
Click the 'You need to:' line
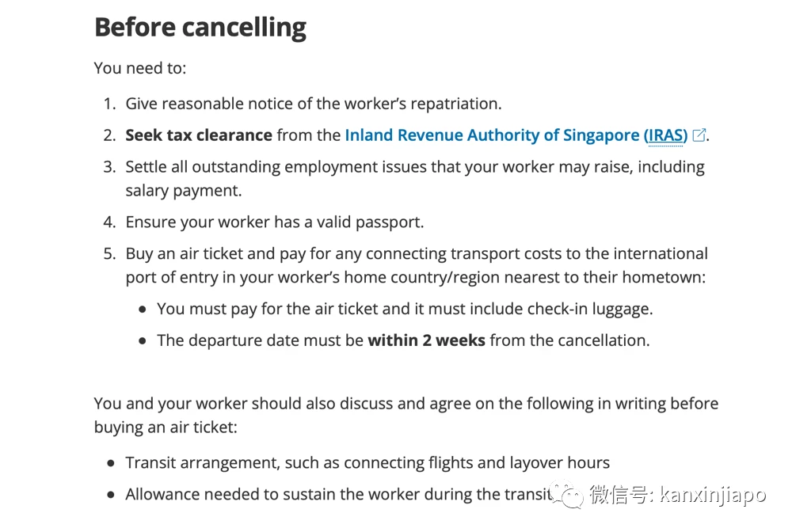140,68
